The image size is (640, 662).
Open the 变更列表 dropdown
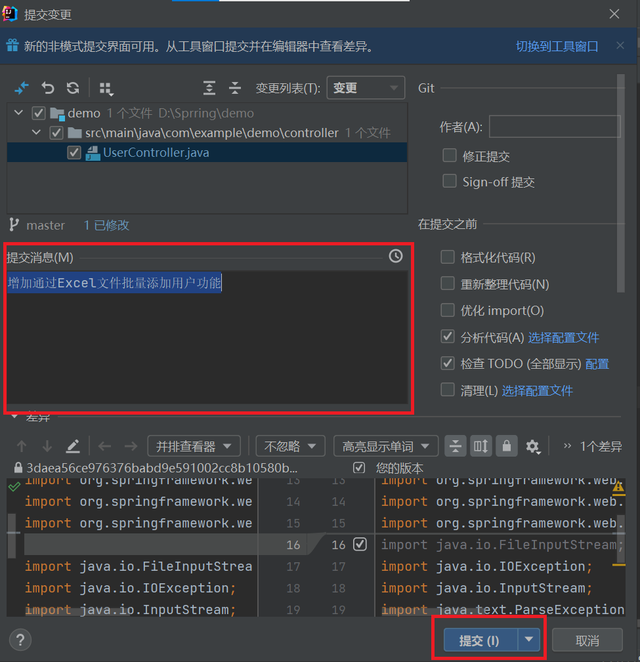click(x=366, y=88)
